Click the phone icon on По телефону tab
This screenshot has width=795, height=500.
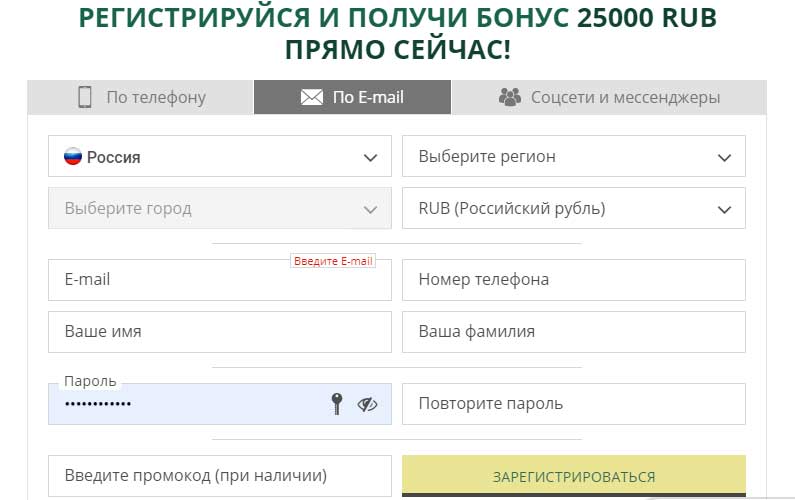pos(85,97)
